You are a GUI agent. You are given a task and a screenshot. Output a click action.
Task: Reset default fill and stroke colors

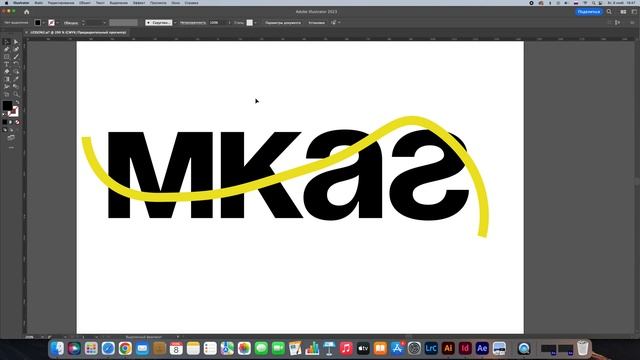[4, 115]
